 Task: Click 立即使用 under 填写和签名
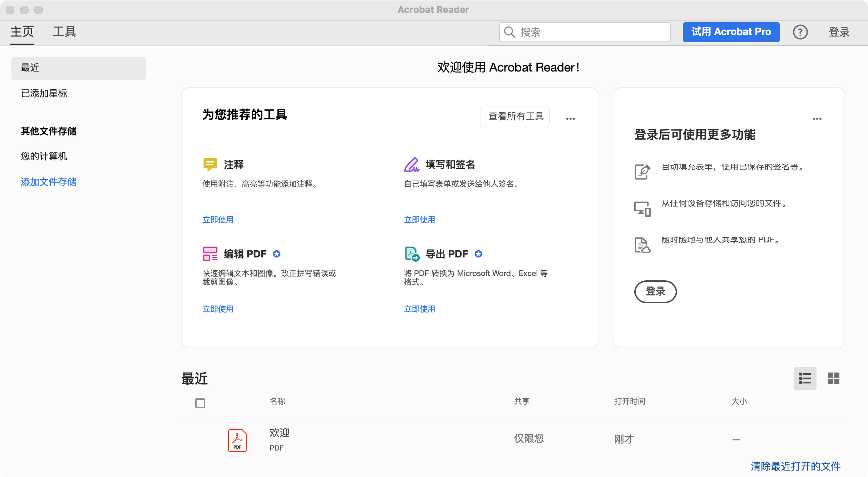click(x=420, y=220)
